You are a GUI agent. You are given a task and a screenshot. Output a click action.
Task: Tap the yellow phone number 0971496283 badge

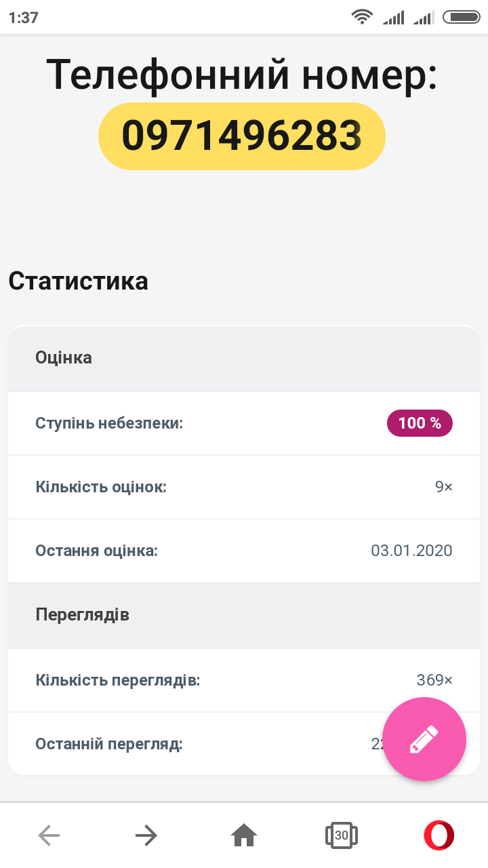click(x=242, y=136)
